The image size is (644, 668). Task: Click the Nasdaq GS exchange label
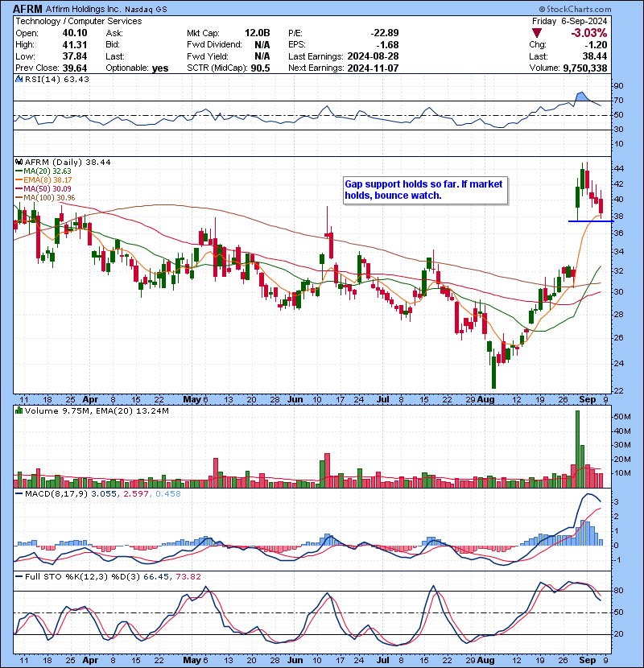point(146,9)
